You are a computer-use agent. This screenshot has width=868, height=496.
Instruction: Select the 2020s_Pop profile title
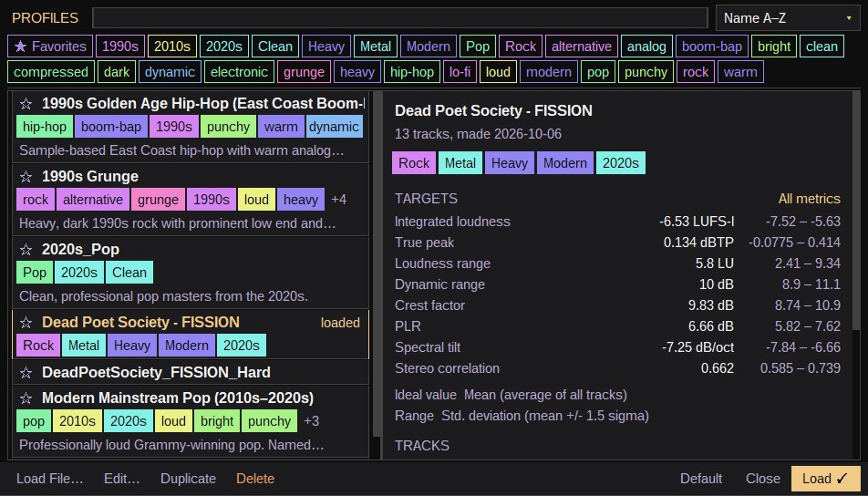(x=81, y=250)
